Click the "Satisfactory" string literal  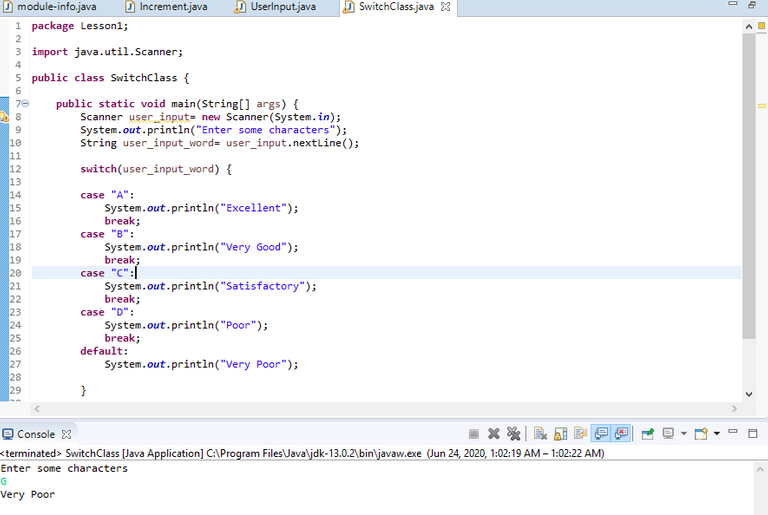pyautogui.click(x=263, y=286)
